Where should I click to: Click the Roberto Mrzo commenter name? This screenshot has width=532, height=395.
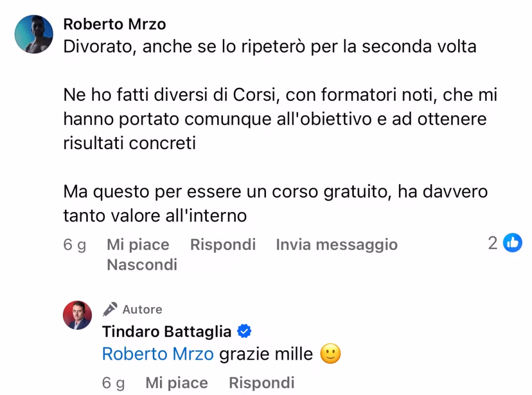coord(115,24)
